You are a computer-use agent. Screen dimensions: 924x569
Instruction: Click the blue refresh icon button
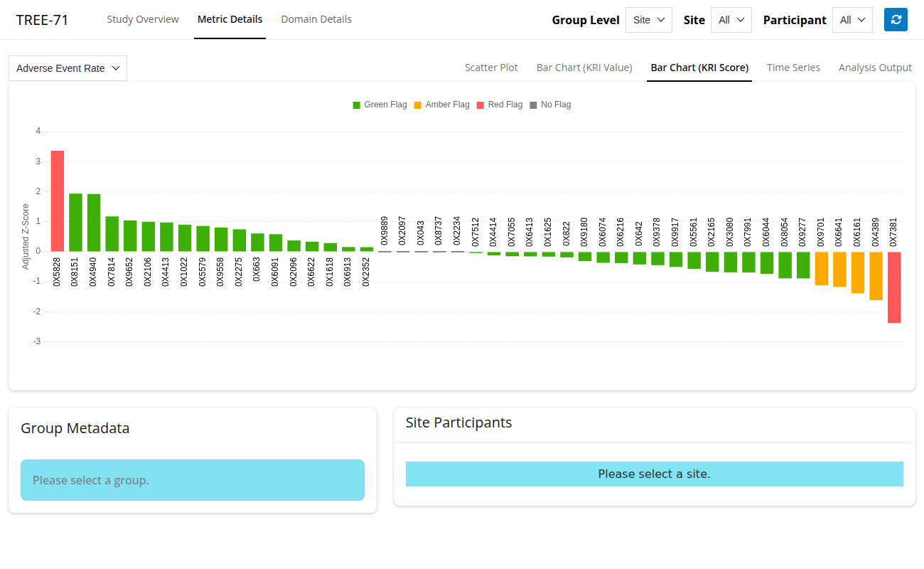896,20
